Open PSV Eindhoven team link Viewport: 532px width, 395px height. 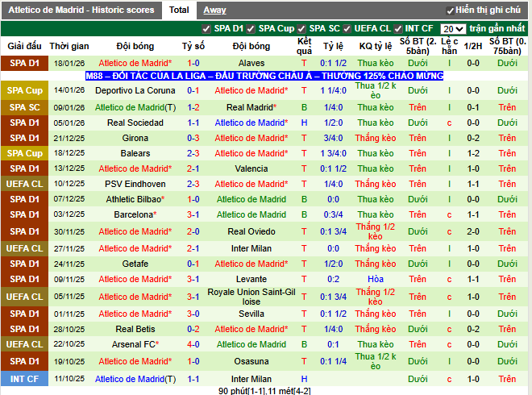coord(135,184)
